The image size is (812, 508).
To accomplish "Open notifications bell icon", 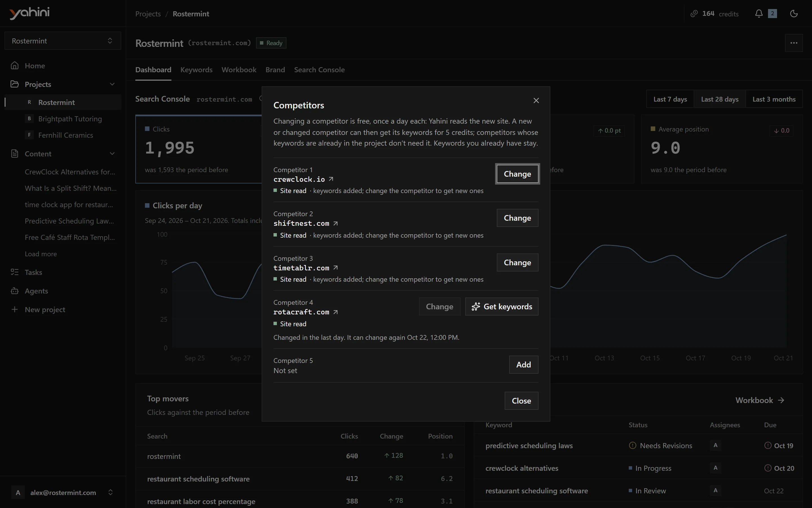I will pos(759,14).
